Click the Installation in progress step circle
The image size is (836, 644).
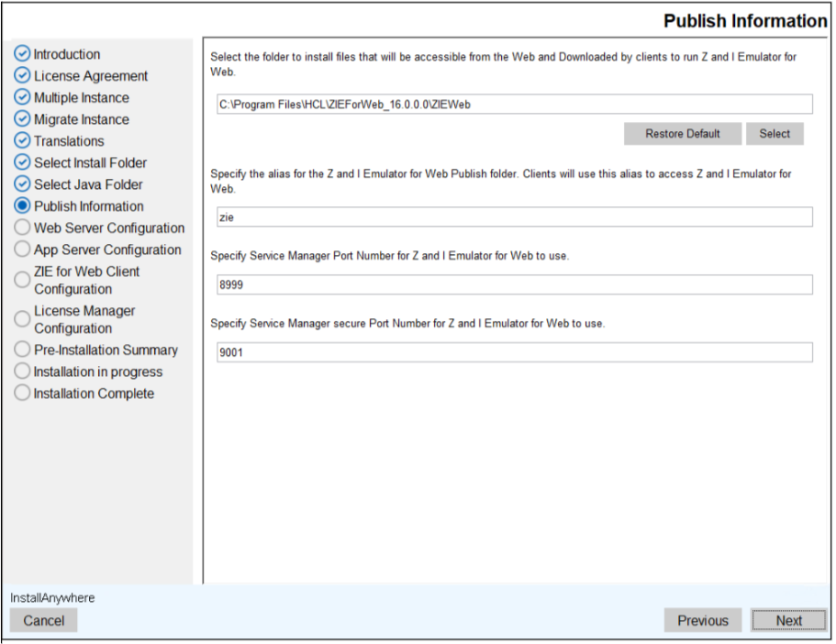pos(22,371)
